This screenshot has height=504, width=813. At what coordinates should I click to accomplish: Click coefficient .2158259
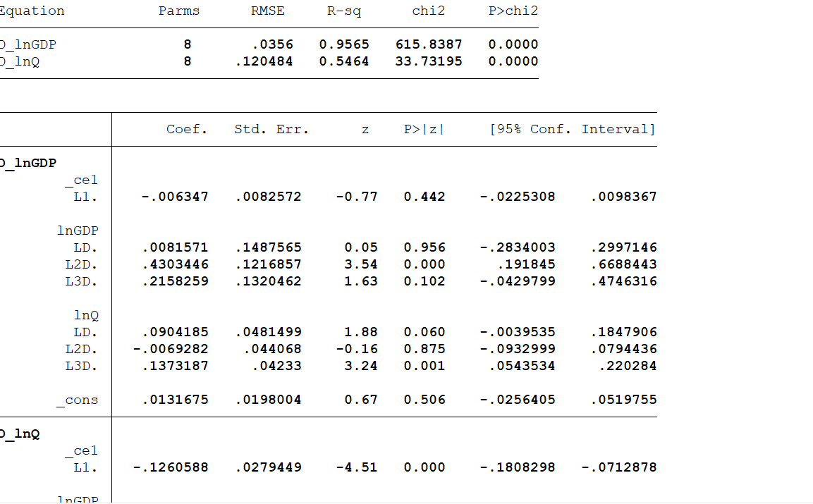[x=175, y=281]
